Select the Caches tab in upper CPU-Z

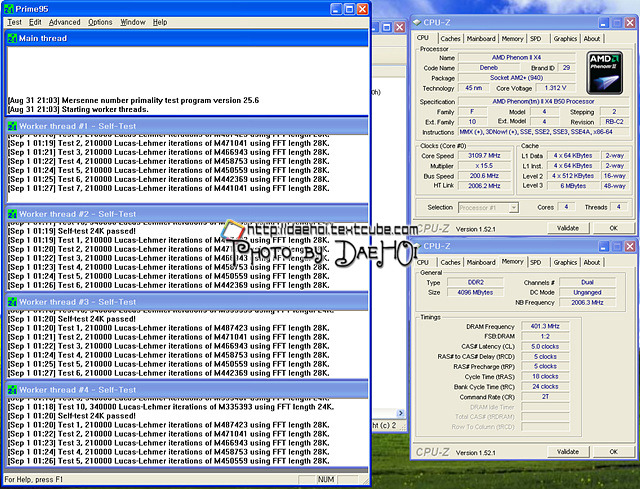click(450, 38)
